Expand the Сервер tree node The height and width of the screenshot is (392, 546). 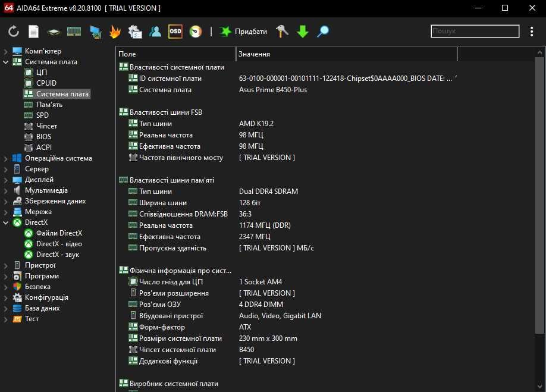(5, 169)
